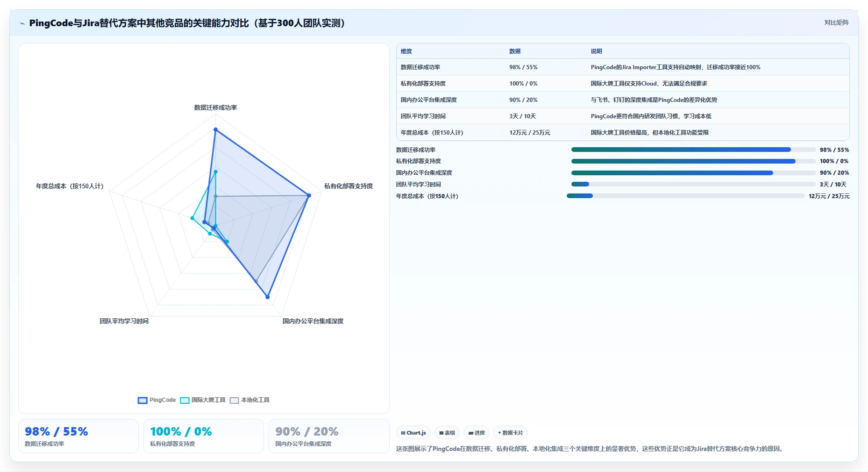The height and width of the screenshot is (472, 868).
Task: Click the caption text beginning 这张图展示了PingCode
Action: [590, 449]
